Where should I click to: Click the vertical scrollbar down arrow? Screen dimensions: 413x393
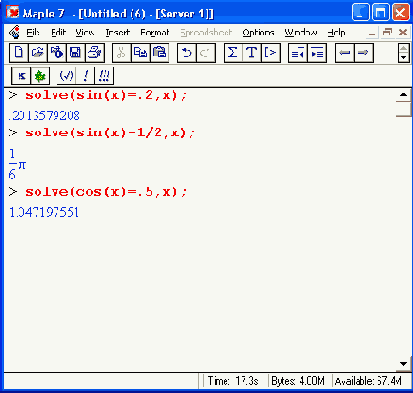(403, 364)
